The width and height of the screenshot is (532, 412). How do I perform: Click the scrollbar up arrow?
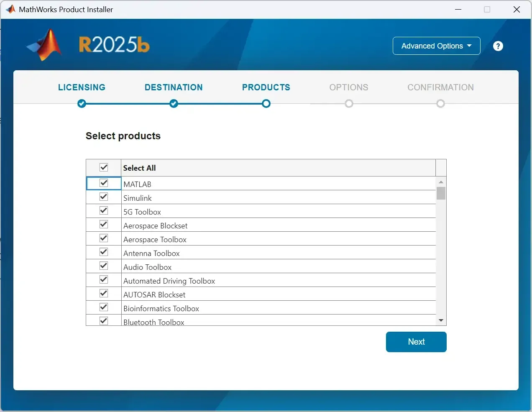441,182
